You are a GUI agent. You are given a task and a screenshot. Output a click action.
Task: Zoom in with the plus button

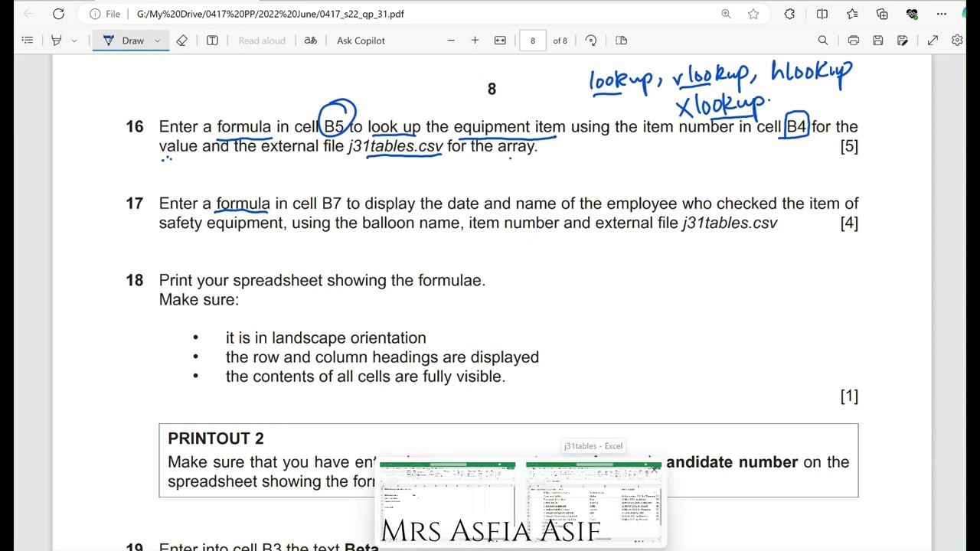(475, 41)
